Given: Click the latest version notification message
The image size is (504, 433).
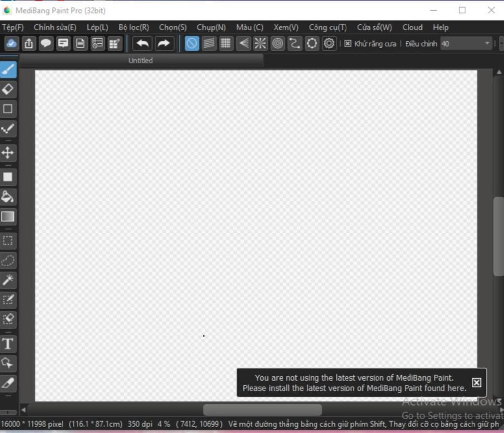Looking at the screenshot, I should pos(354,383).
